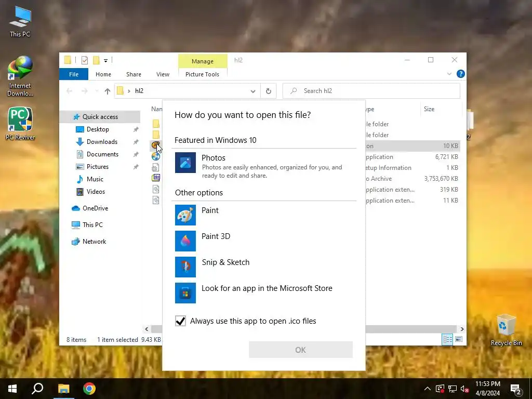
Task: Open PC Reviver desktop shortcut
Action: [x=20, y=124]
